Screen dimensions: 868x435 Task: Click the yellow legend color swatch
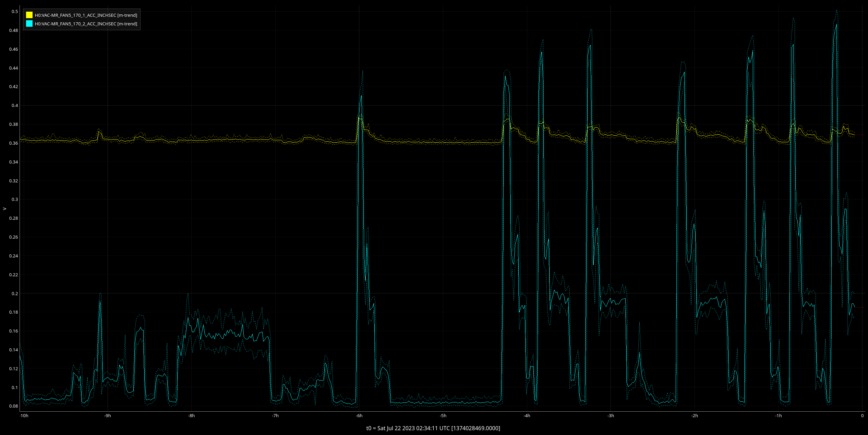pos(29,15)
